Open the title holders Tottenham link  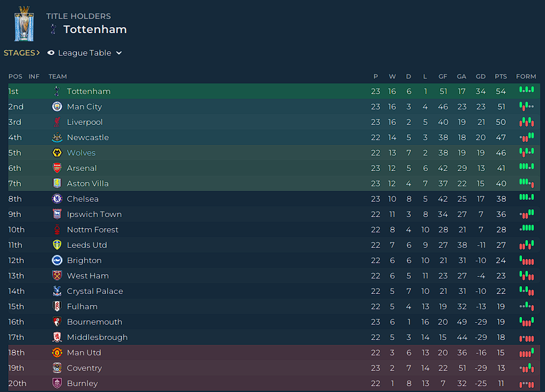[95, 30]
